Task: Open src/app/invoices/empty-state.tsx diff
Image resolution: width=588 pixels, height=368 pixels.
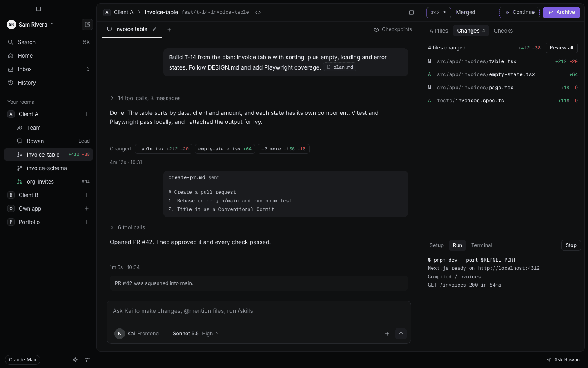Action: (x=503, y=74)
